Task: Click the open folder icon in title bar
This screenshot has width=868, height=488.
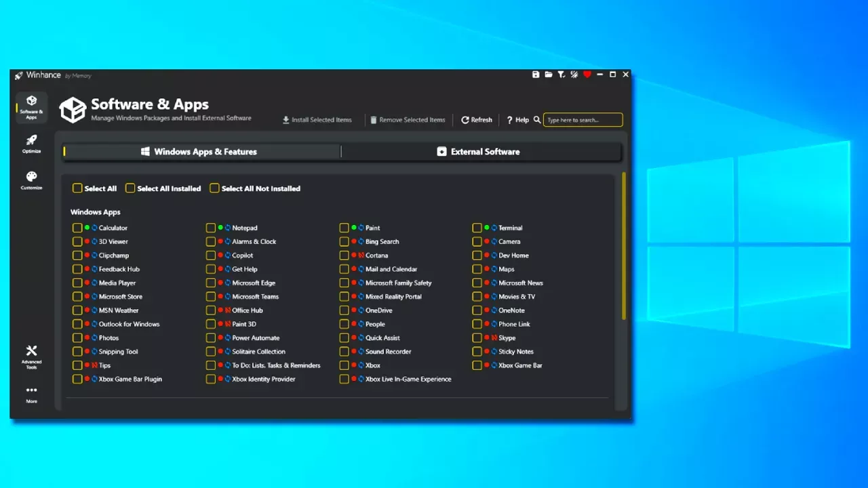Action: (549, 75)
